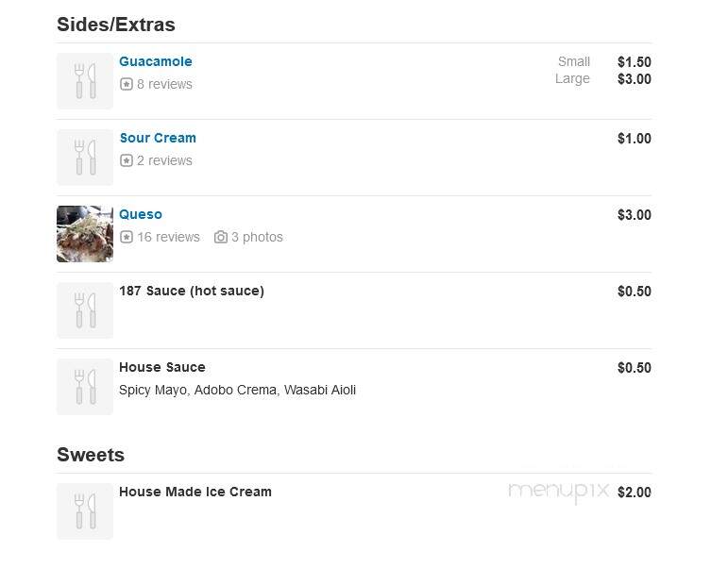Click the House Made Ice Cream title
Viewport: 728px width, 568px height.
click(x=195, y=492)
